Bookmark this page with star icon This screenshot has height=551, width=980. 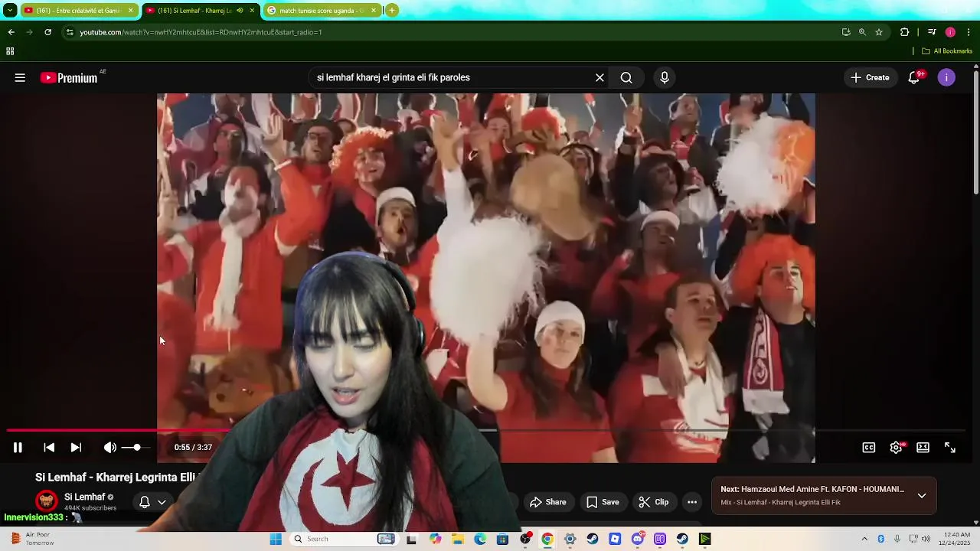coord(879,32)
